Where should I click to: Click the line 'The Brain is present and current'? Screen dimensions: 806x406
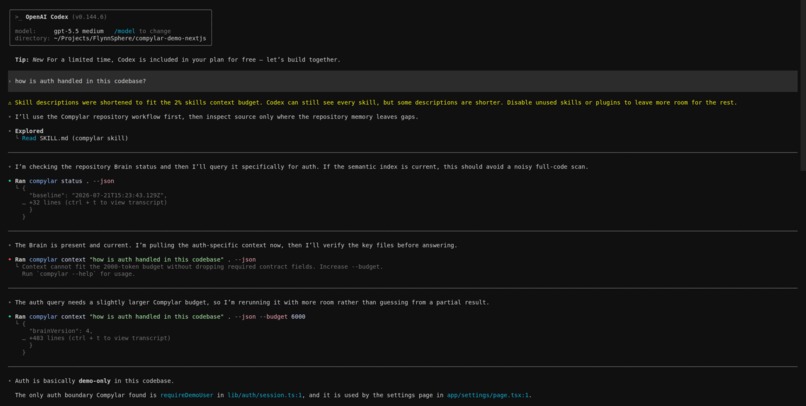[235, 246]
